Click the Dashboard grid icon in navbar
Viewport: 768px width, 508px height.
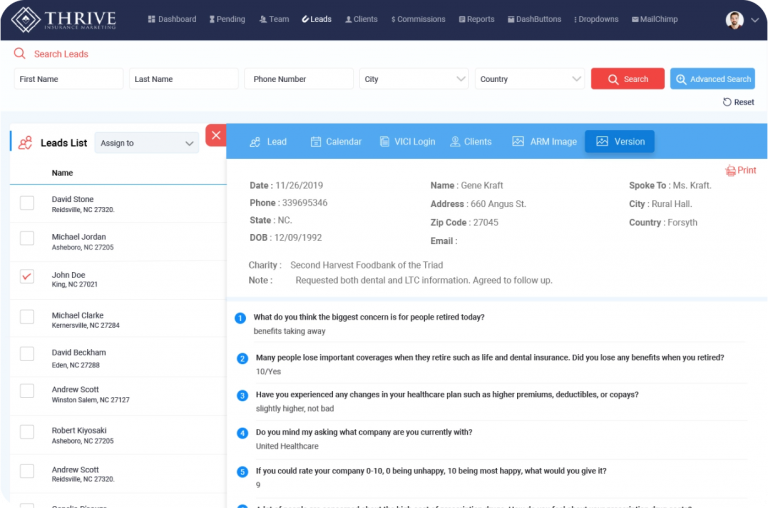pos(151,19)
